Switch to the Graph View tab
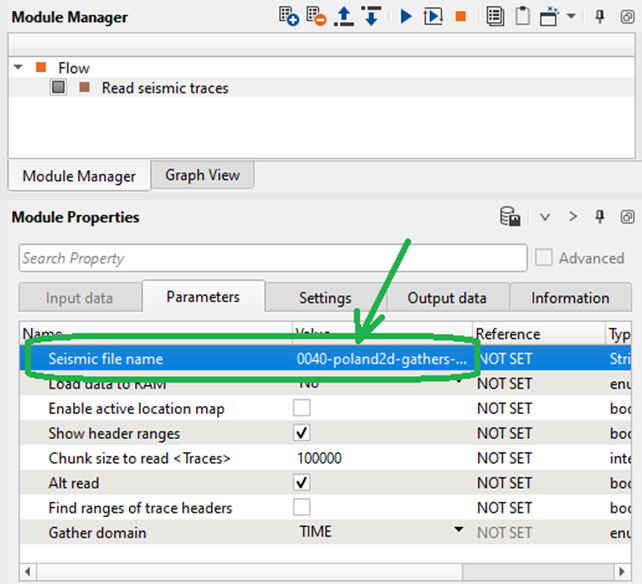This screenshot has height=584, width=642. coord(202,175)
